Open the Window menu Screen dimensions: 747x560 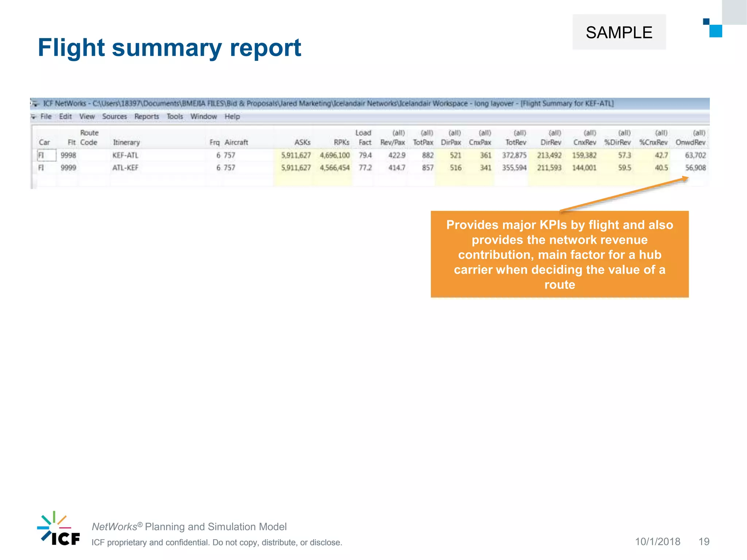click(x=204, y=117)
